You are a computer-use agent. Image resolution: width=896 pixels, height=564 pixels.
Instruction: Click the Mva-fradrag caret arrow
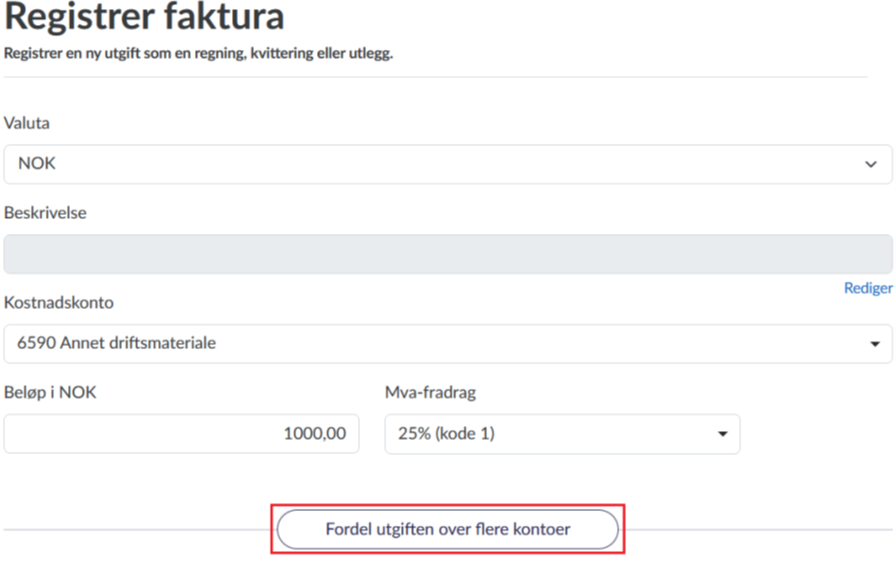point(723,434)
